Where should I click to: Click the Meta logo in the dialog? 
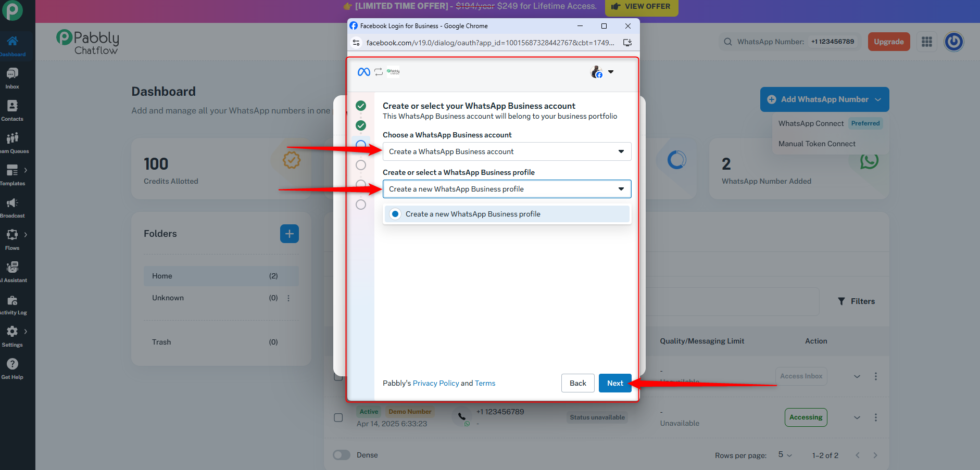click(x=364, y=72)
